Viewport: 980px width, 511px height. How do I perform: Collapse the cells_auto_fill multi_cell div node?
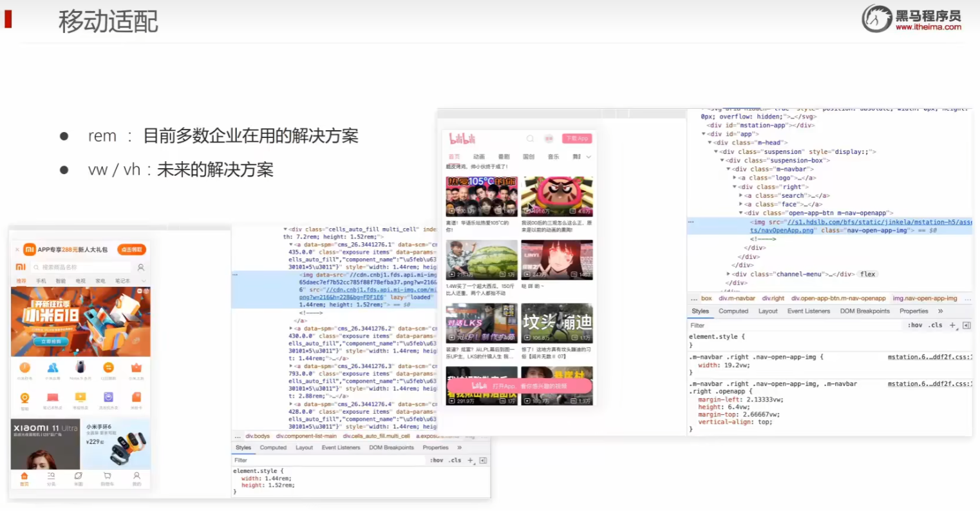285,229
